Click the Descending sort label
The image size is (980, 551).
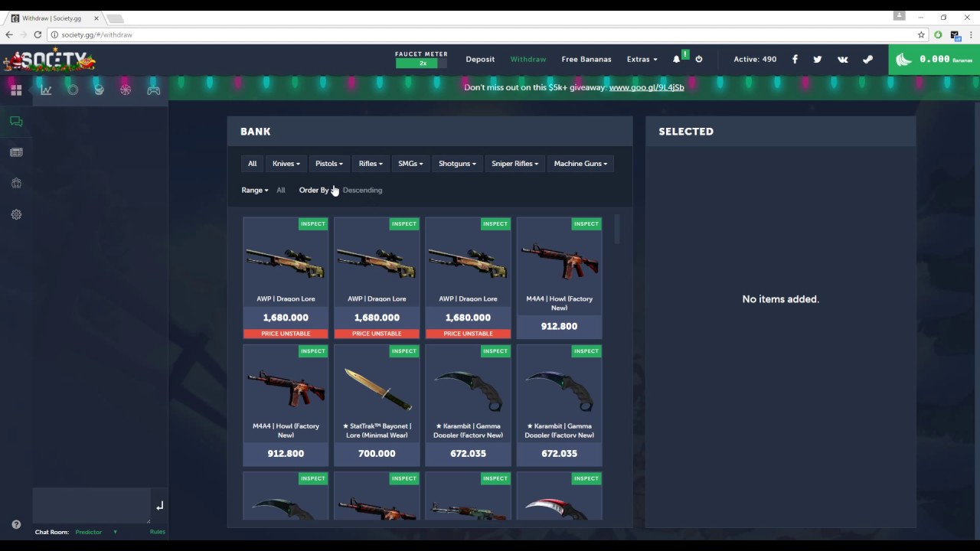[x=362, y=190]
